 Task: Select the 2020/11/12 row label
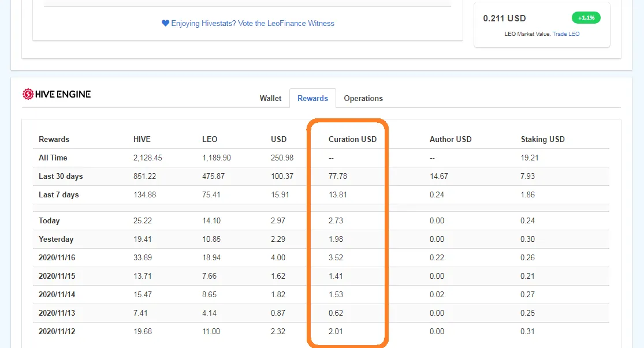click(57, 332)
